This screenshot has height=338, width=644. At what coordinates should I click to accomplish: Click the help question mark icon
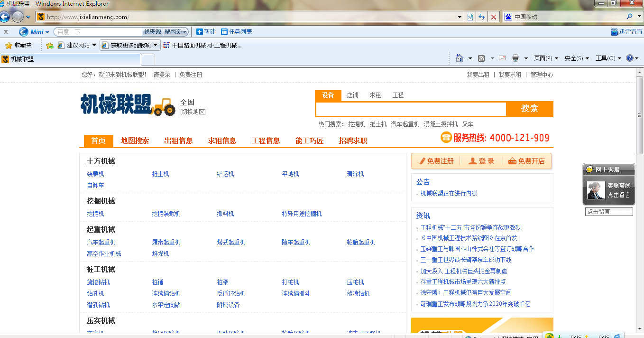[630, 58]
